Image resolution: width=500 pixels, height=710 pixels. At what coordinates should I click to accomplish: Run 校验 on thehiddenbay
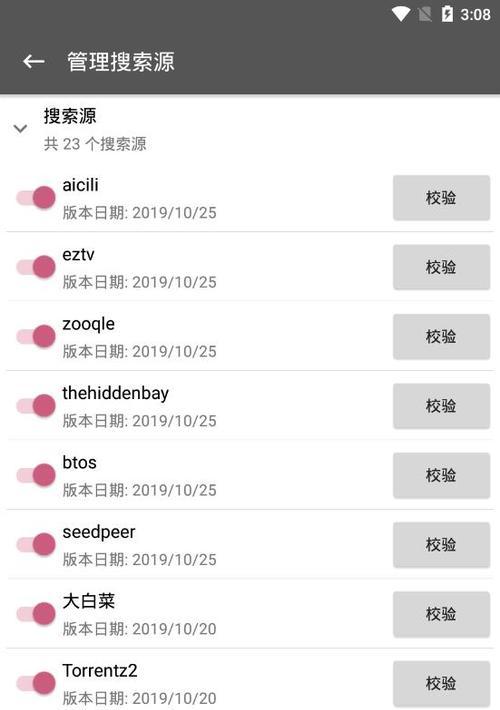point(441,406)
